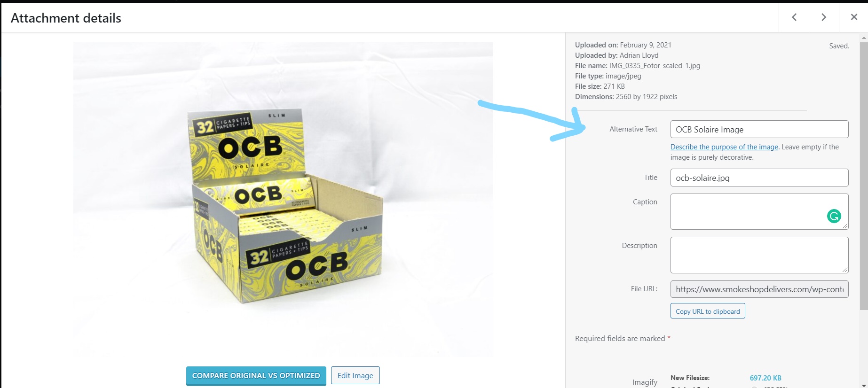Close the Attachment details dialog
Screen dimensions: 868x388
[x=854, y=17]
